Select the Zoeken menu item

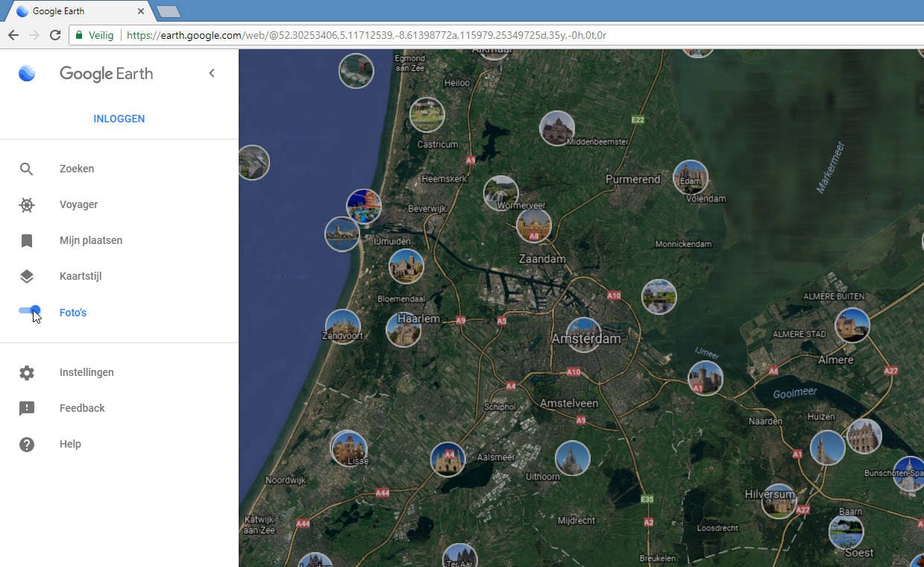coord(77,169)
